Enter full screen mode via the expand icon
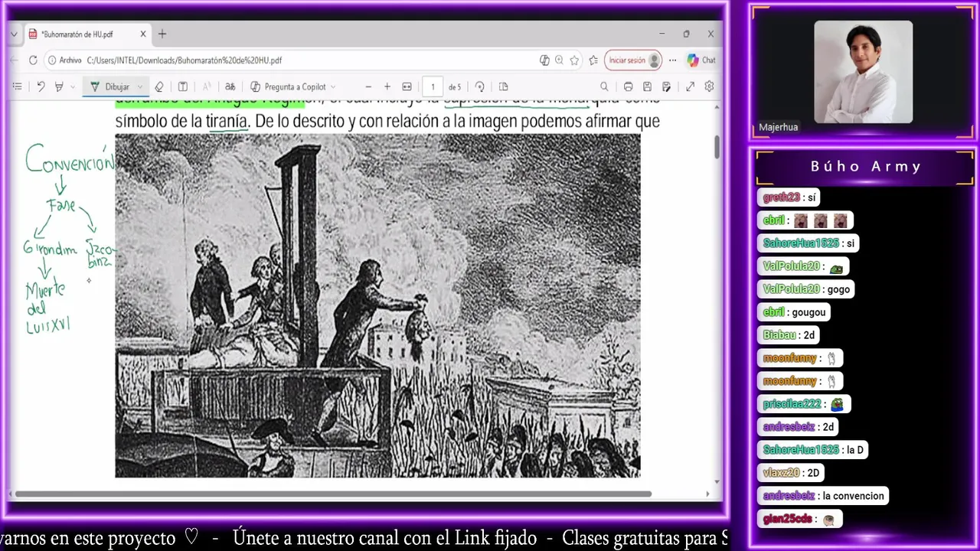 (x=690, y=86)
